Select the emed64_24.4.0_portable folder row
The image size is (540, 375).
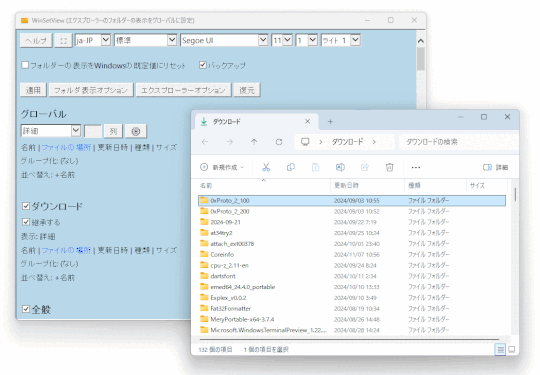pos(352,287)
